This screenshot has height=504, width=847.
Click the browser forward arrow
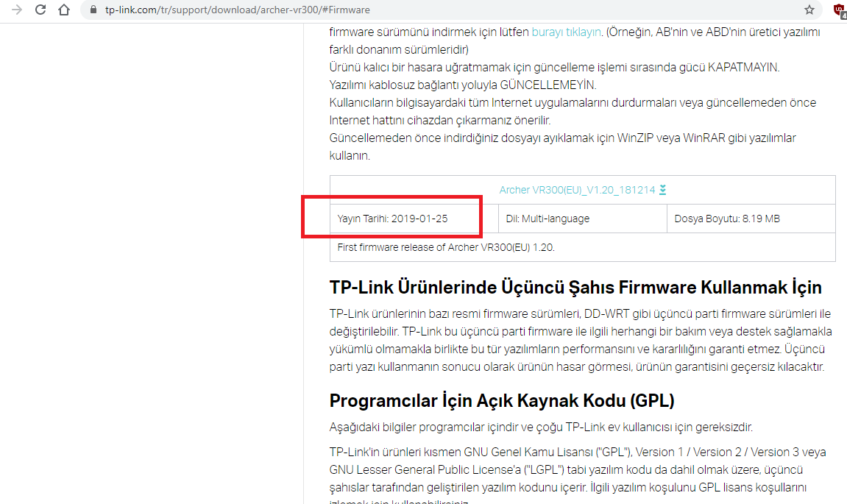(x=17, y=10)
